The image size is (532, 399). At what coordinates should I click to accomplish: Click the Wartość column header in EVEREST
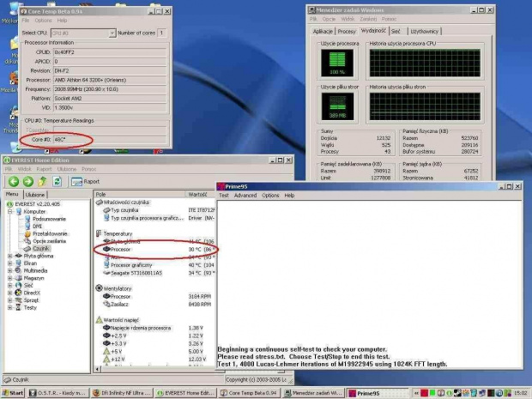coord(197,195)
